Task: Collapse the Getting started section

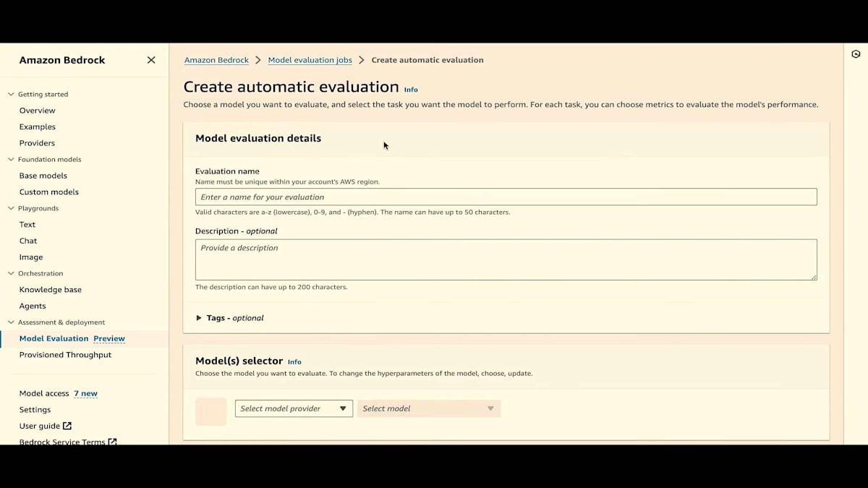Action: 11,94
